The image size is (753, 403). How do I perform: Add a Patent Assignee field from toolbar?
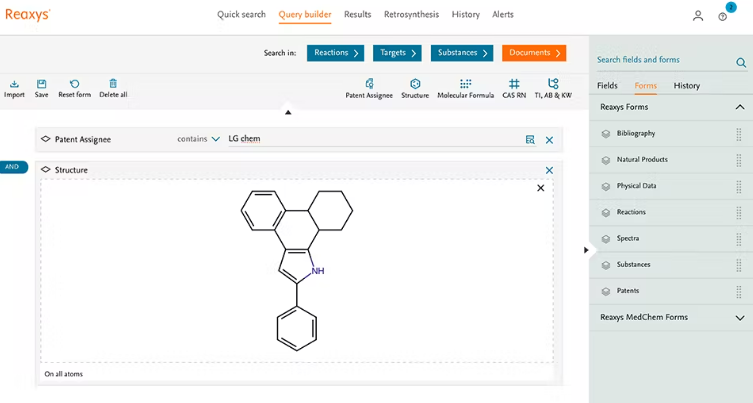[x=369, y=89]
